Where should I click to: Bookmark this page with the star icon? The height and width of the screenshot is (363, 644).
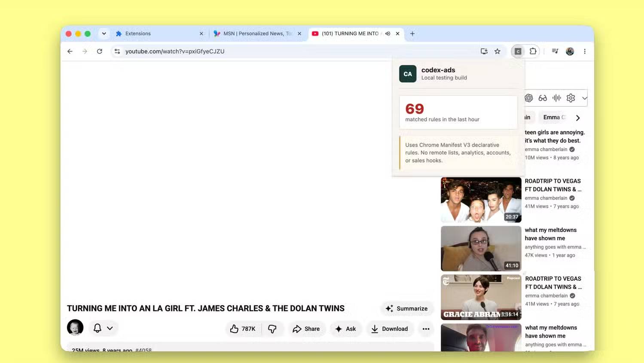pyautogui.click(x=497, y=51)
